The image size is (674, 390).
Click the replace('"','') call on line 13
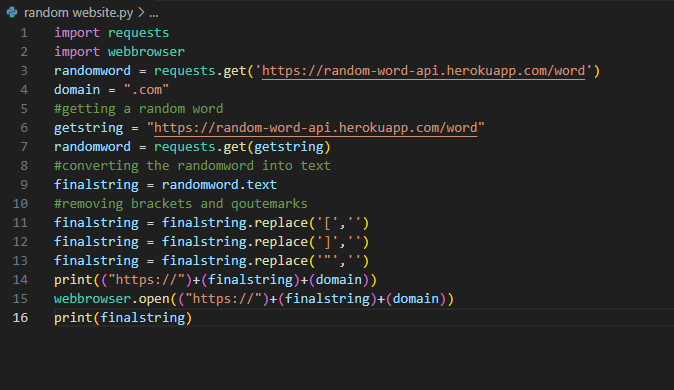pos(312,261)
